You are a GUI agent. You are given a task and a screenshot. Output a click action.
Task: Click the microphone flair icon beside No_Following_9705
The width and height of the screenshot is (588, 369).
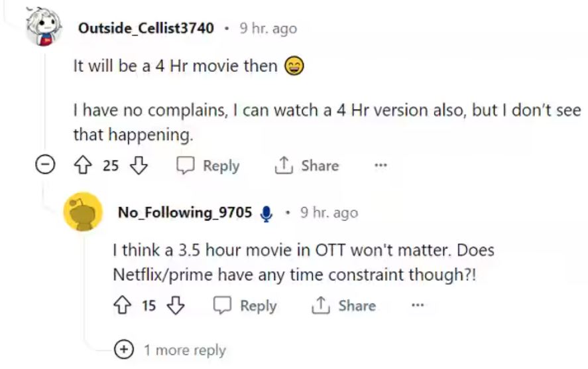(x=266, y=213)
